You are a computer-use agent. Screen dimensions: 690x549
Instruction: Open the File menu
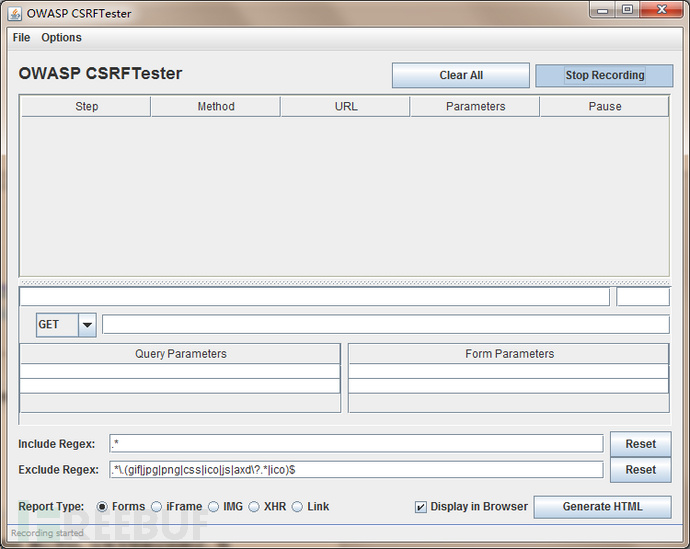click(x=21, y=38)
